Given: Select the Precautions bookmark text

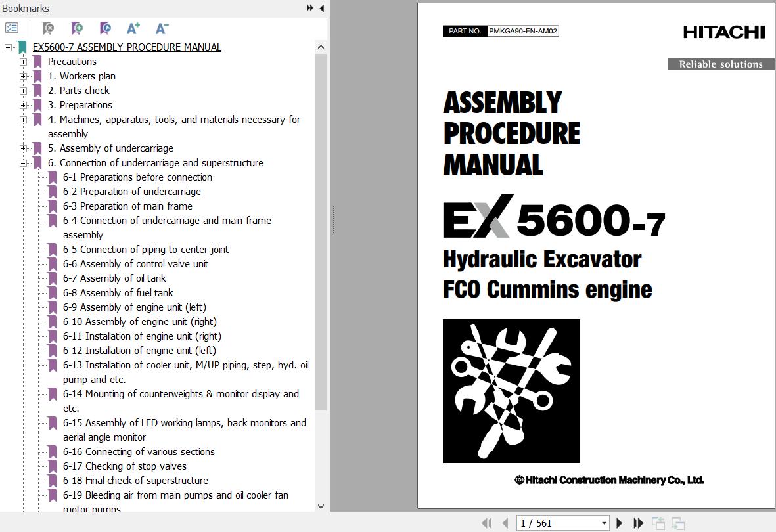Looking at the screenshot, I should coord(72,62).
